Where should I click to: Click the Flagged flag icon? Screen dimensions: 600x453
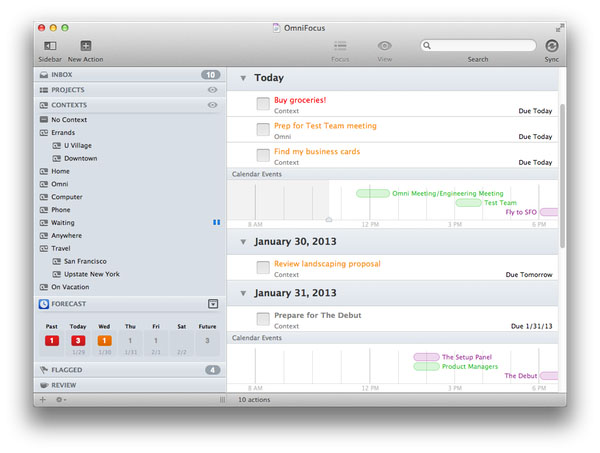[x=44, y=370]
